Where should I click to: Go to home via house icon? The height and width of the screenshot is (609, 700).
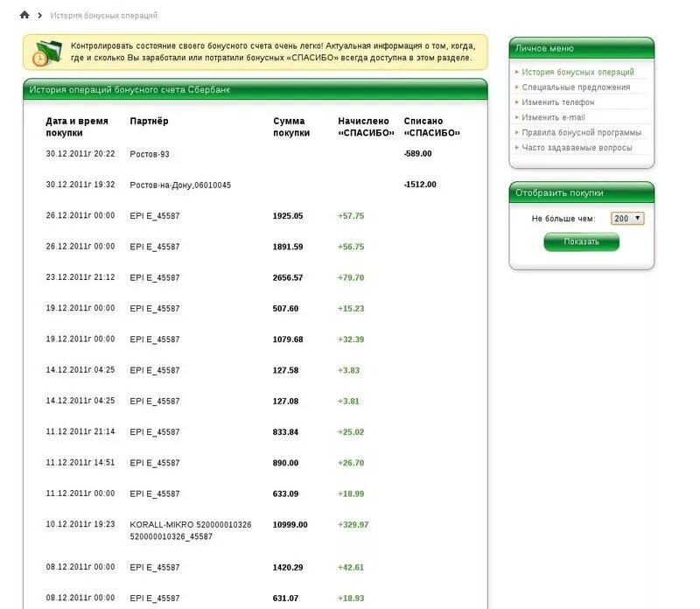tap(24, 15)
